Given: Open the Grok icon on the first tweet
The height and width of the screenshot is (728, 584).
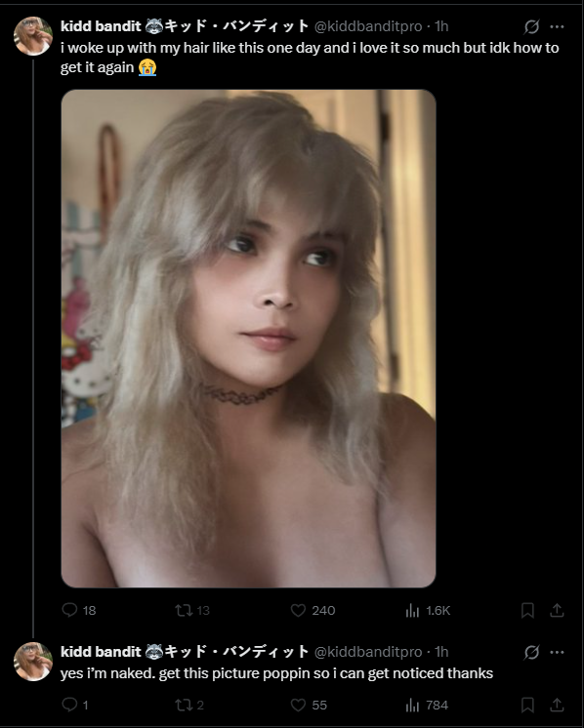Looking at the screenshot, I should 531,27.
